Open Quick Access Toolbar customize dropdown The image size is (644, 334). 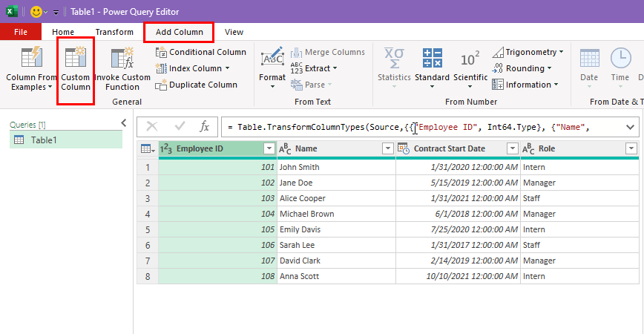point(56,13)
